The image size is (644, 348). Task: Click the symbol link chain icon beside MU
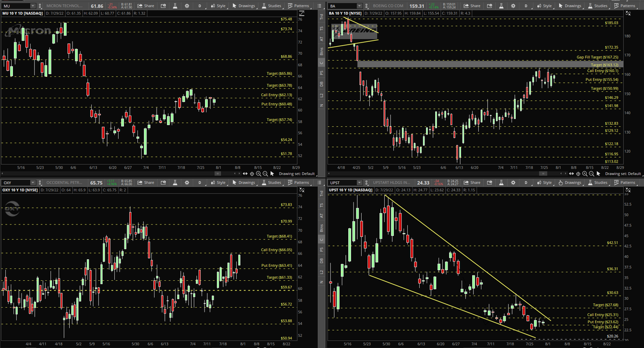pos(40,5)
